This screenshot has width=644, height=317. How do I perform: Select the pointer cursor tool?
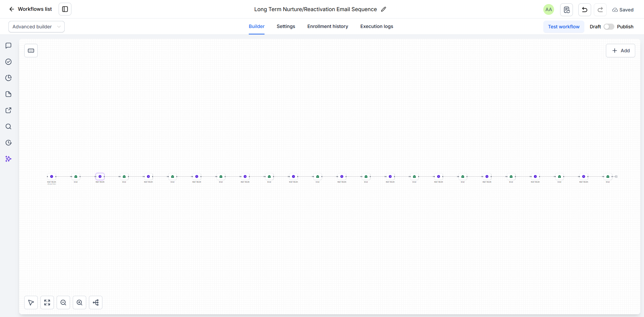(31, 302)
